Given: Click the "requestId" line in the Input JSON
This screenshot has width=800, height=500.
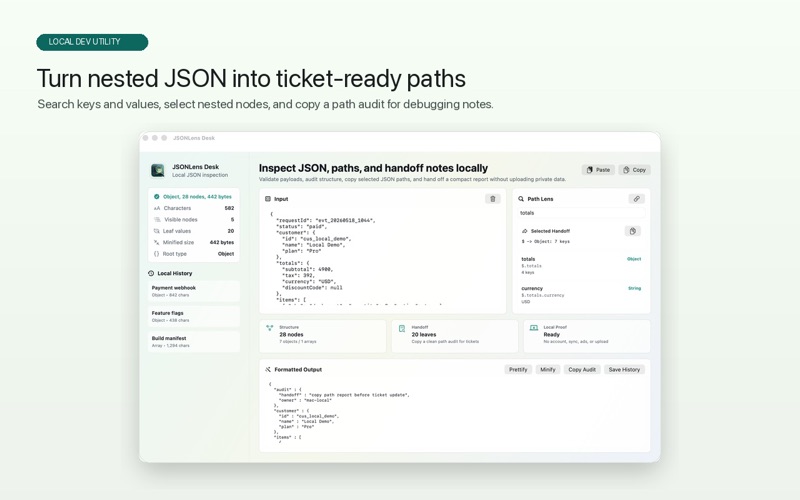Looking at the screenshot, I should pyautogui.click(x=326, y=220).
